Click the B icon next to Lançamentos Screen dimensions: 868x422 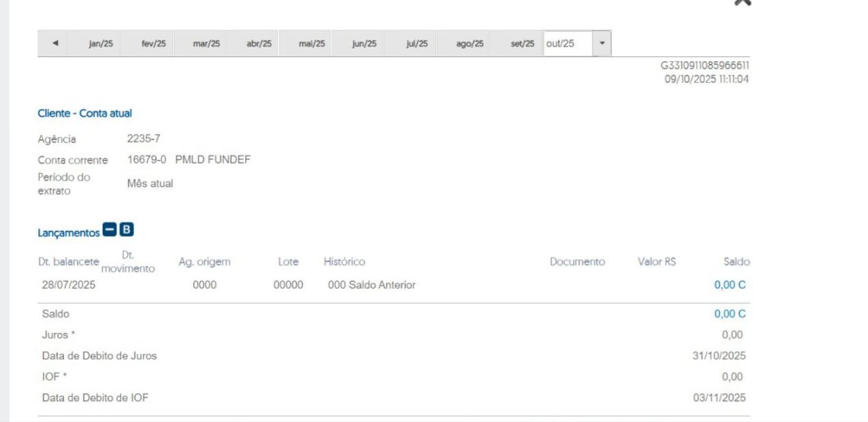pos(126,230)
